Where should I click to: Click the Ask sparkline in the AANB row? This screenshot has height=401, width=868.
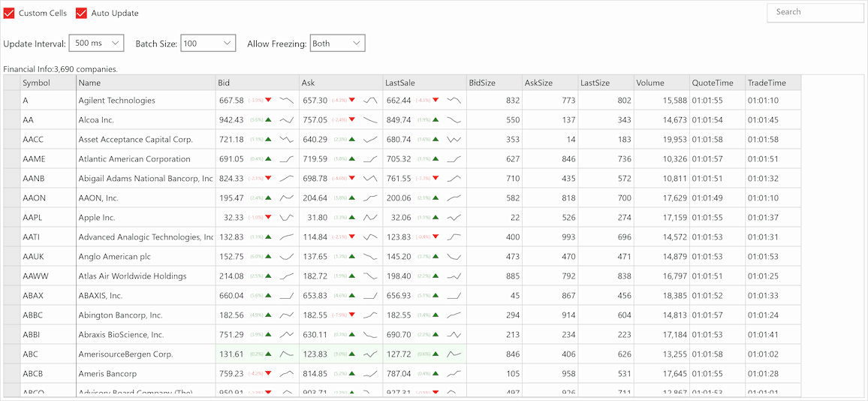pyautogui.click(x=370, y=178)
